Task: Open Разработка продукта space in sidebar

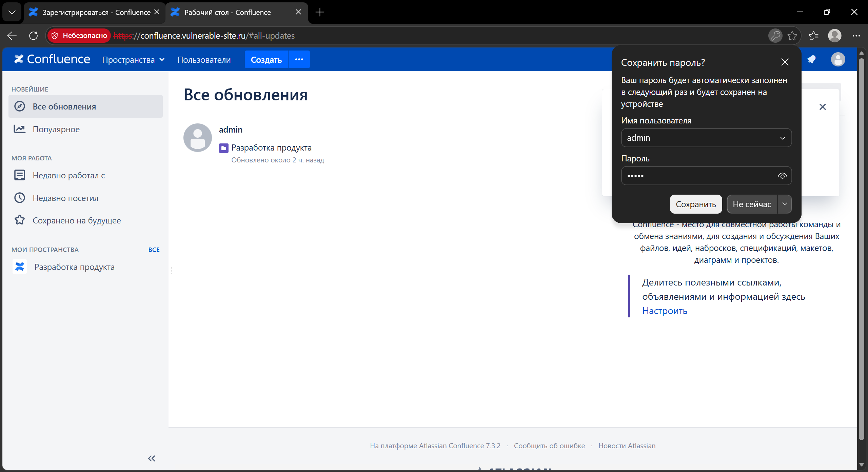Action: pyautogui.click(x=74, y=267)
